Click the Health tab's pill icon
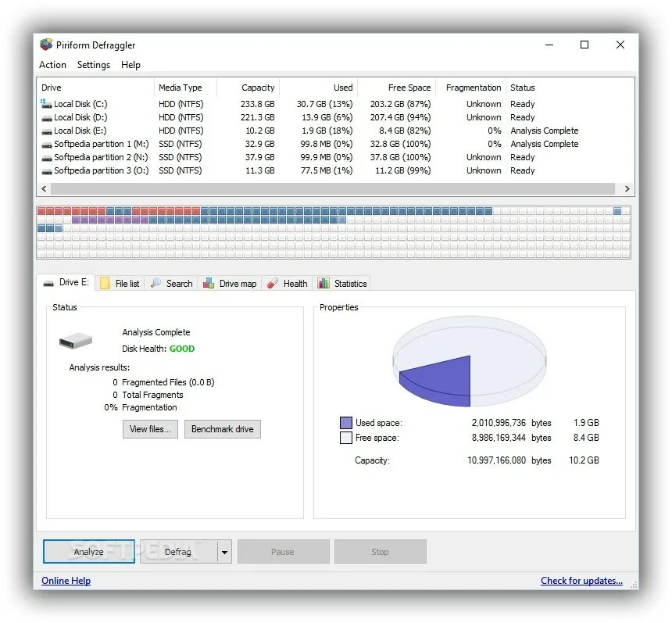 point(273,284)
